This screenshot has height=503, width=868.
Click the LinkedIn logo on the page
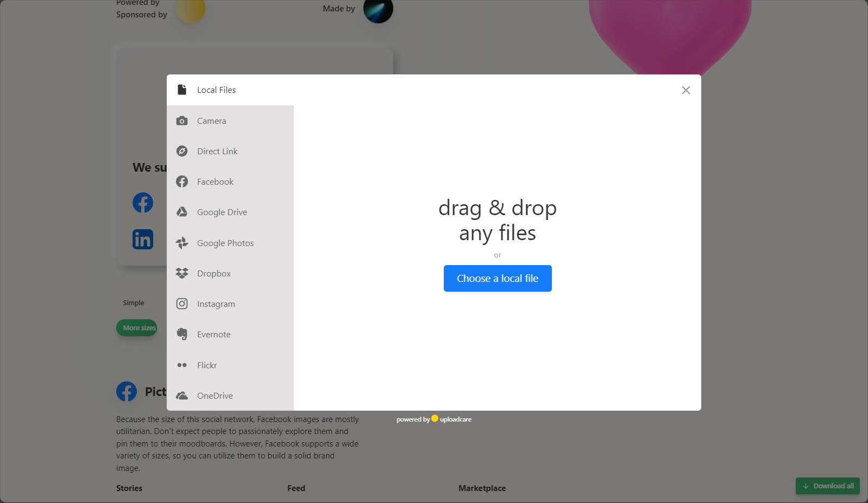(x=143, y=239)
